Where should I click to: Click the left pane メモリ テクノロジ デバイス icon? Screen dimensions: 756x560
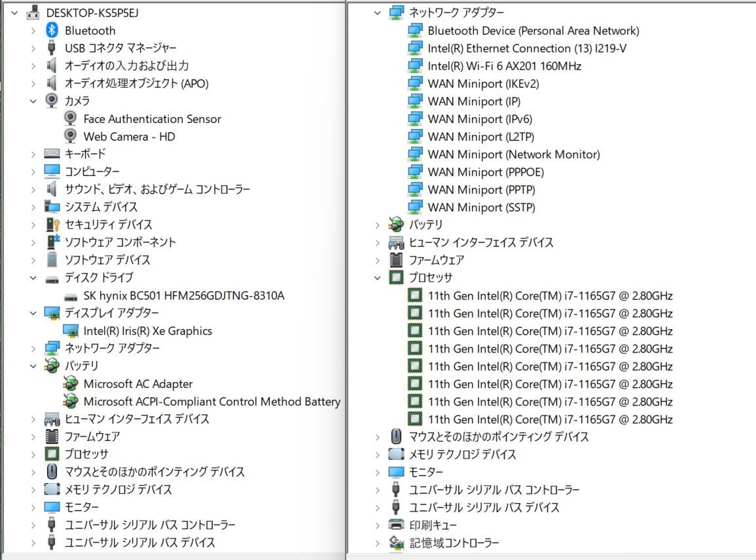coord(52,489)
